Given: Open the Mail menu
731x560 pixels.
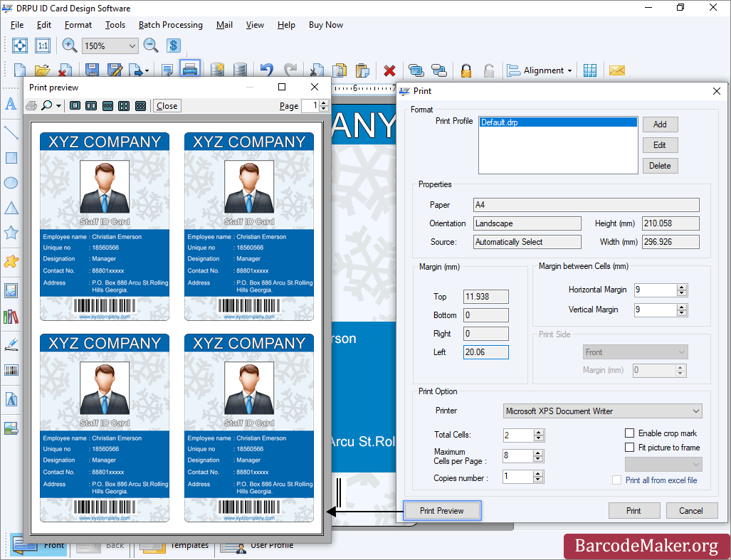Looking at the screenshot, I should 224,25.
